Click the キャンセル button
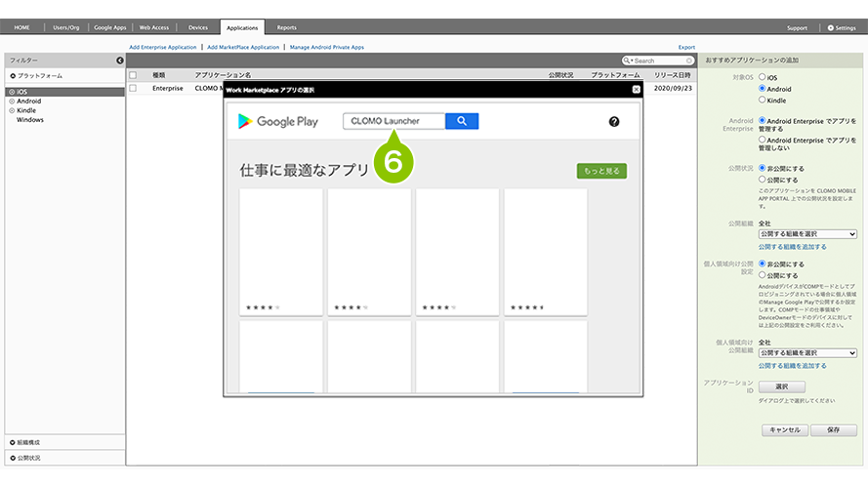The width and height of the screenshot is (868, 488). (x=784, y=429)
